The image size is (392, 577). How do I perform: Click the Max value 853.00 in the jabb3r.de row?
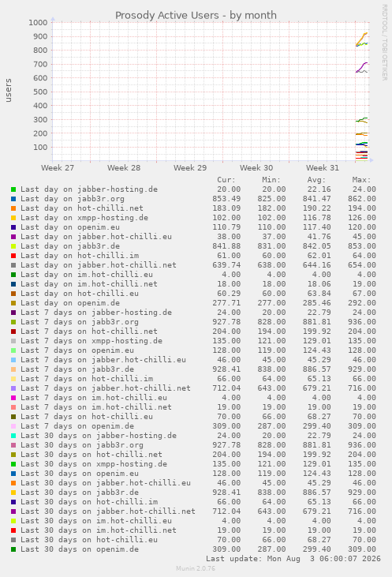pyautogui.click(x=362, y=246)
